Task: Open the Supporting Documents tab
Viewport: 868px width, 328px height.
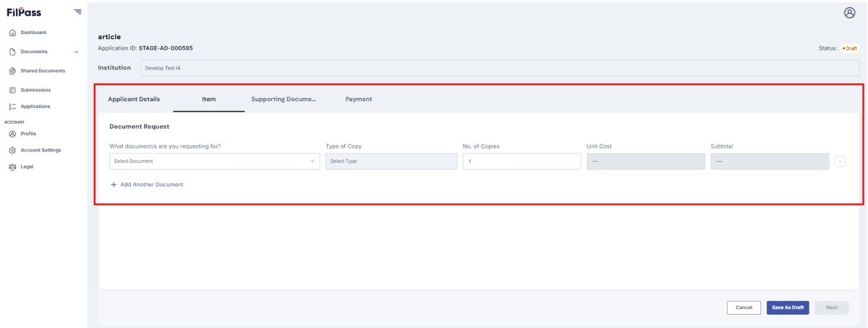Action: pos(284,99)
